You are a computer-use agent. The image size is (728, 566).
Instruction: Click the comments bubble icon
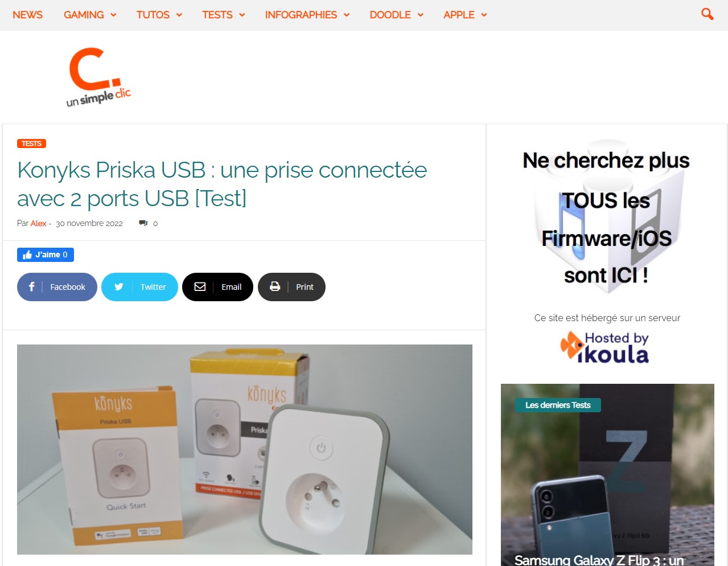pos(143,223)
